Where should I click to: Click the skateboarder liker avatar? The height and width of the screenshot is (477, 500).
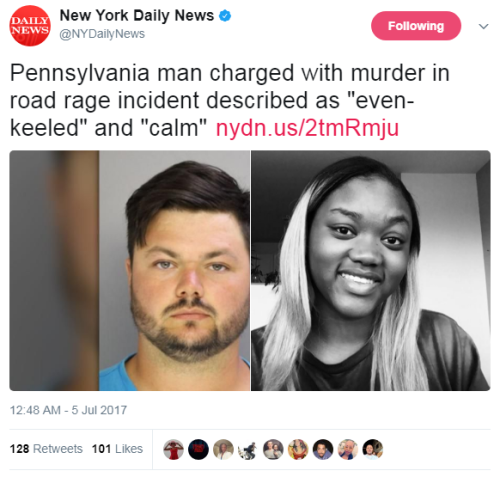click(x=248, y=449)
